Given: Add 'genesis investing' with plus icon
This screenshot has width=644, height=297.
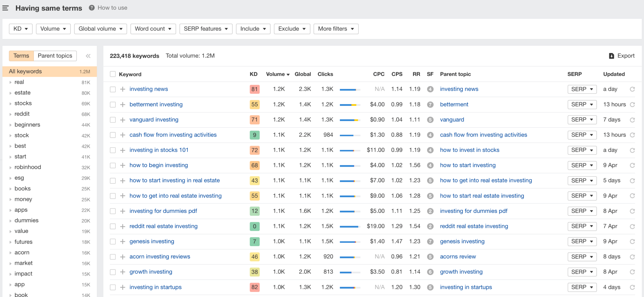Looking at the screenshot, I should click(x=123, y=241).
